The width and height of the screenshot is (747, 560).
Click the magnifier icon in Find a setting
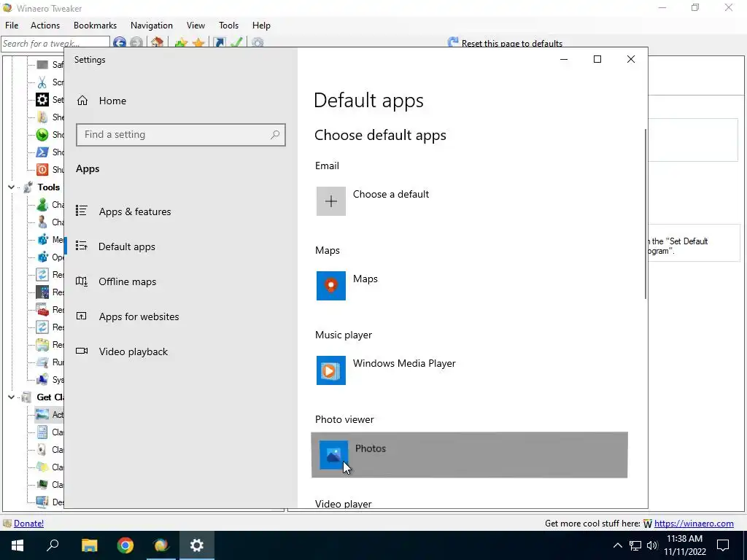[275, 135]
